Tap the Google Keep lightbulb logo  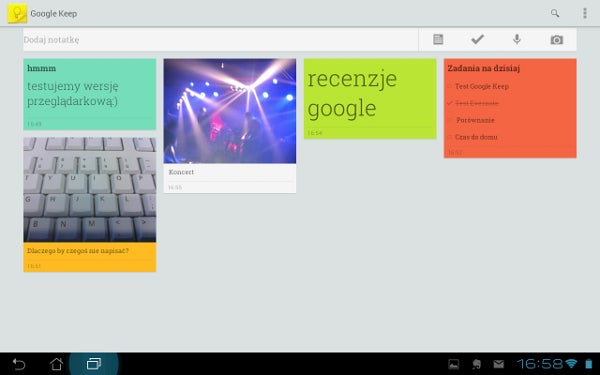(17, 13)
